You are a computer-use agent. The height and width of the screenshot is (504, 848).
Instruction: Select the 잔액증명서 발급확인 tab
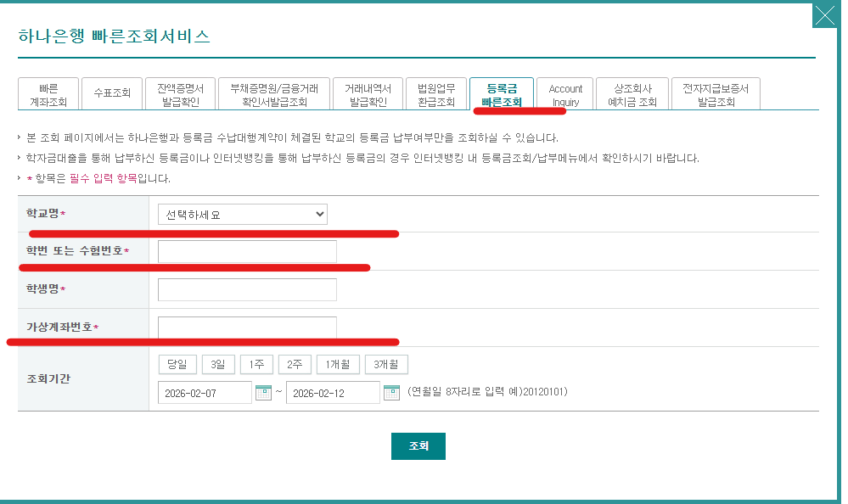pyautogui.click(x=179, y=94)
